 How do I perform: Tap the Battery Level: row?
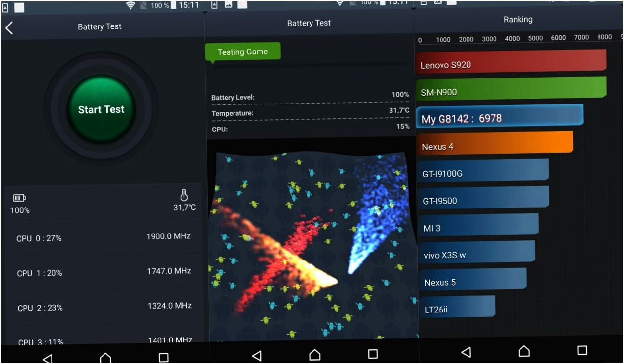point(310,96)
